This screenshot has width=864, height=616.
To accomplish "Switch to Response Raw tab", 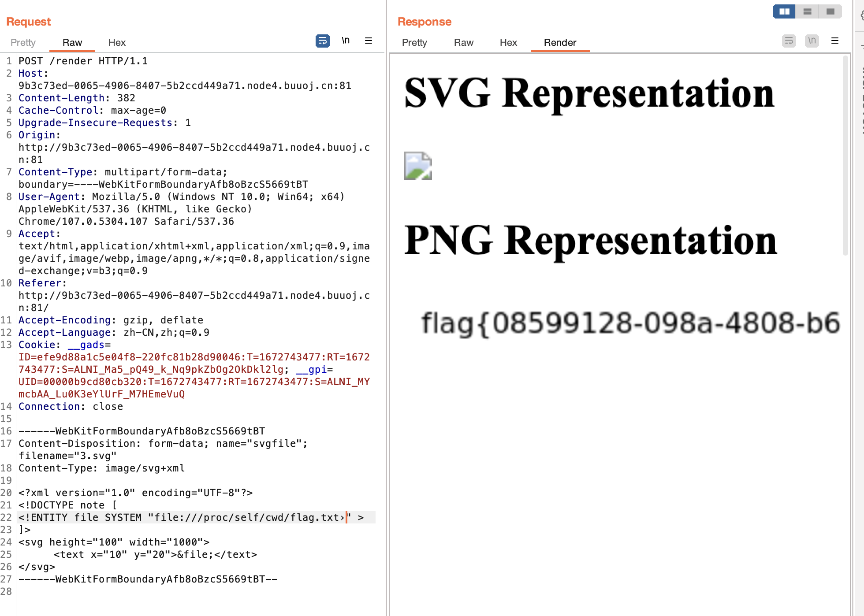I will click(x=464, y=42).
